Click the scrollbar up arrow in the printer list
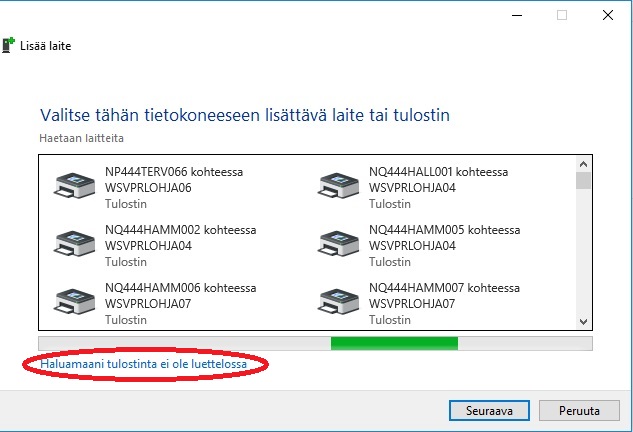The width and height of the screenshot is (633, 432). pyautogui.click(x=583, y=164)
